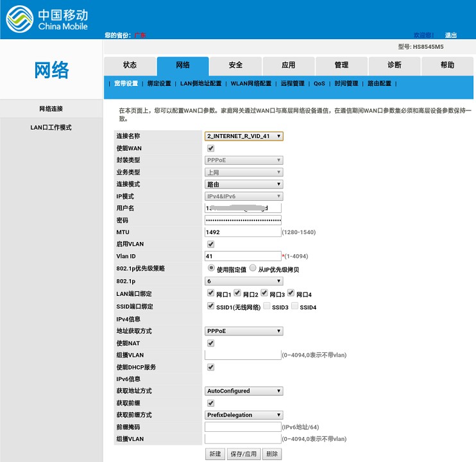This screenshot has height=462, width=476.
Task: Click the 保存/应用 button
Action: click(x=244, y=454)
